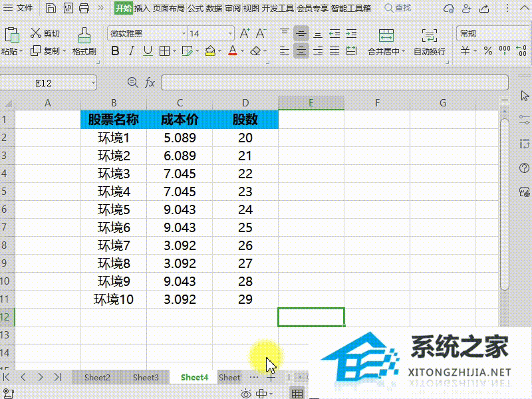
Task: Switch to the 页面布局 tab
Action: tap(168, 8)
